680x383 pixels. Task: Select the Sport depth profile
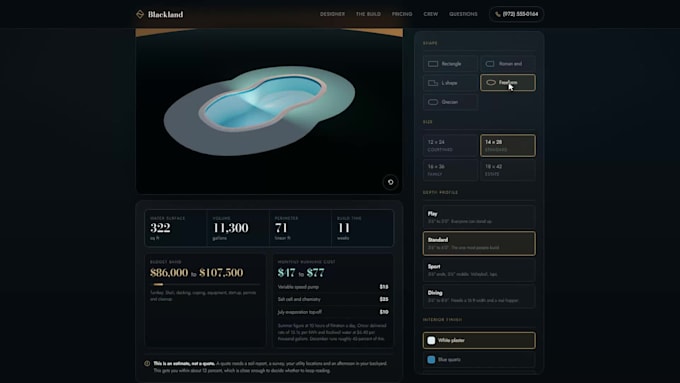479,270
